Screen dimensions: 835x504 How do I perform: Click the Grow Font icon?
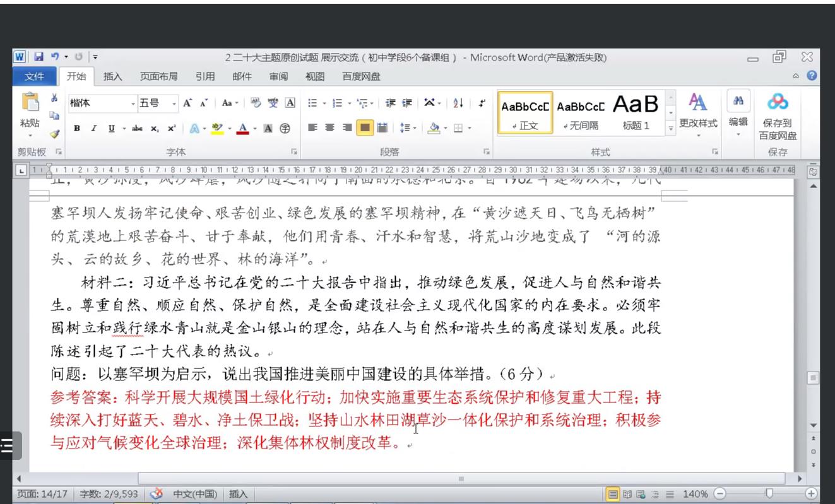[187, 103]
